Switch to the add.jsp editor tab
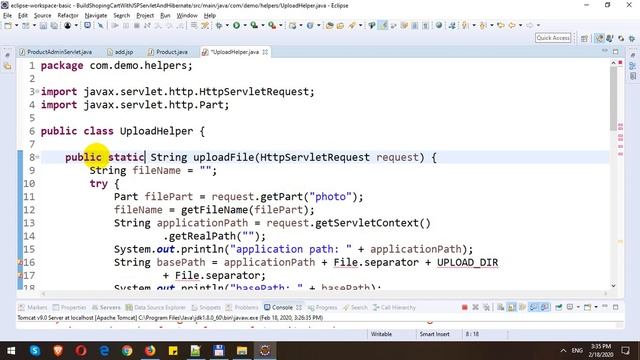The image size is (640, 360). [121, 52]
